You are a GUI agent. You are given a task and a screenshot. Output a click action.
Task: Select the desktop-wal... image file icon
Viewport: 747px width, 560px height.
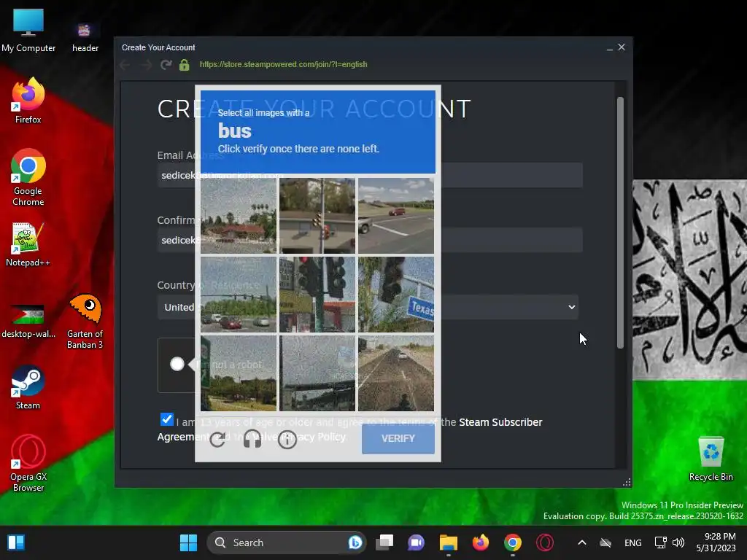[28, 321]
